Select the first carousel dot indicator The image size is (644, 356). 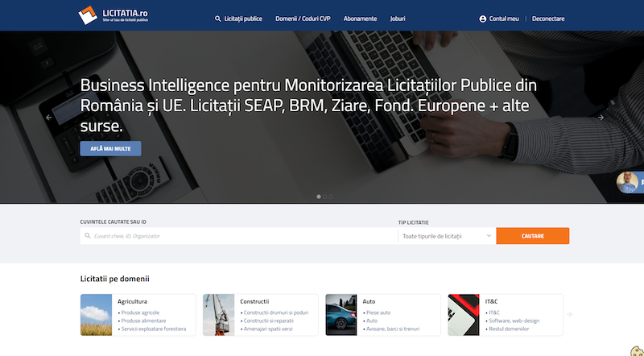coord(319,197)
